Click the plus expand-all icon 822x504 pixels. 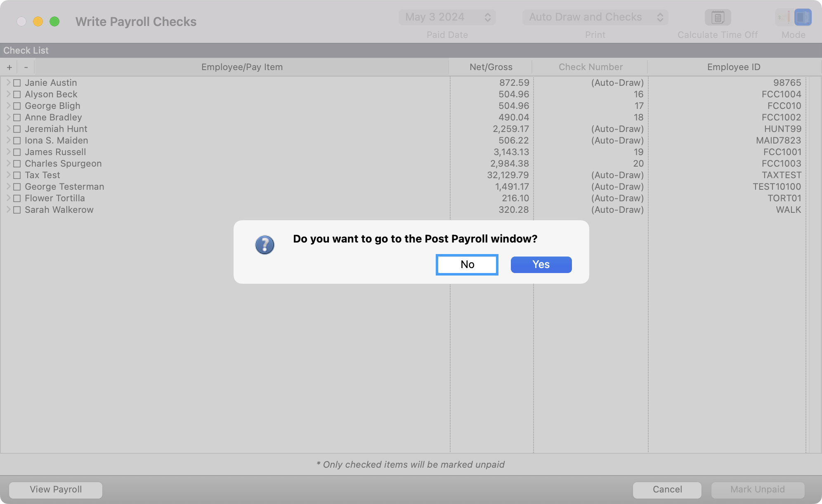(x=9, y=67)
